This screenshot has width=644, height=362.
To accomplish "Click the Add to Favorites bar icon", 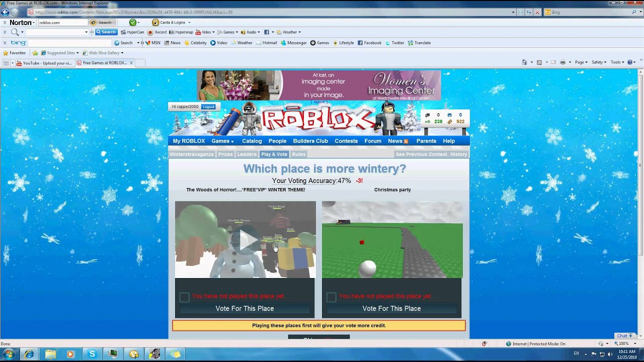I will 35,53.
